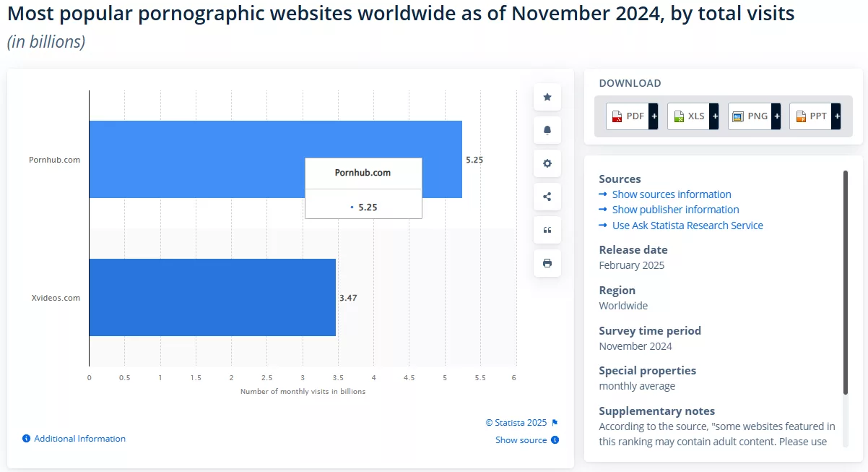Screen dimensions: 868x472
Task: Click the top light blue bar
Action: pyautogui.click(x=275, y=159)
